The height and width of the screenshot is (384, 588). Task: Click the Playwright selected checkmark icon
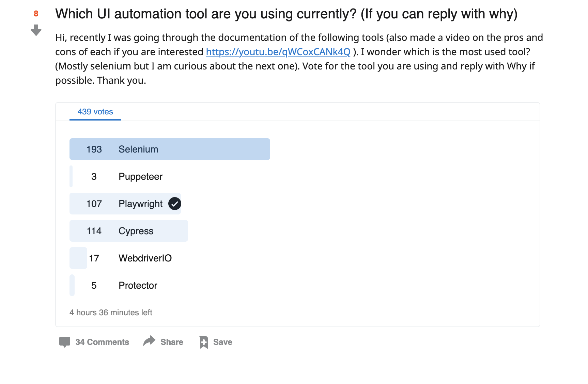click(x=175, y=204)
